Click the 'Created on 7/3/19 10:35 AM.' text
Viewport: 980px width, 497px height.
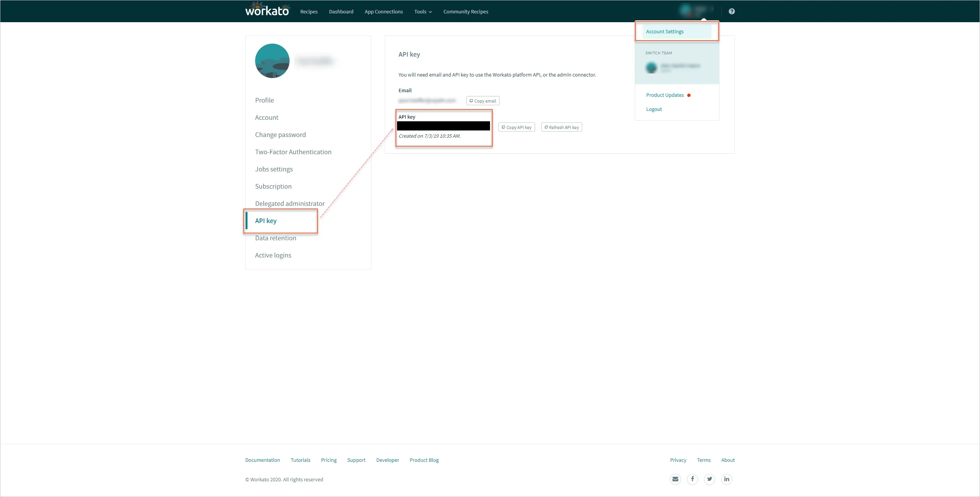tap(430, 136)
